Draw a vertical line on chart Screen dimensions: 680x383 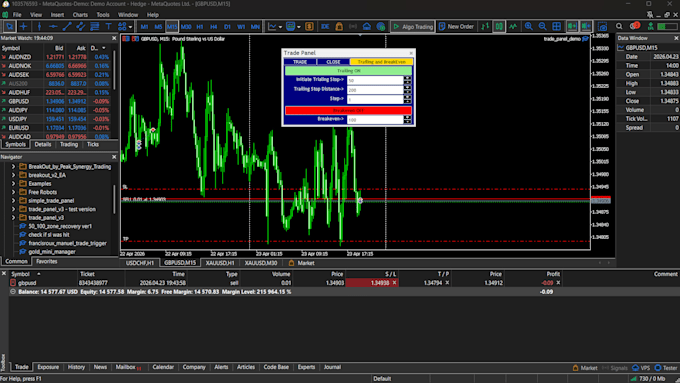tap(39, 27)
